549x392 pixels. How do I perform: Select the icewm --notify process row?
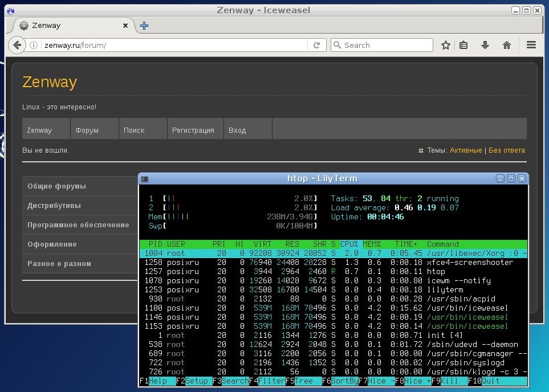click(334, 280)
